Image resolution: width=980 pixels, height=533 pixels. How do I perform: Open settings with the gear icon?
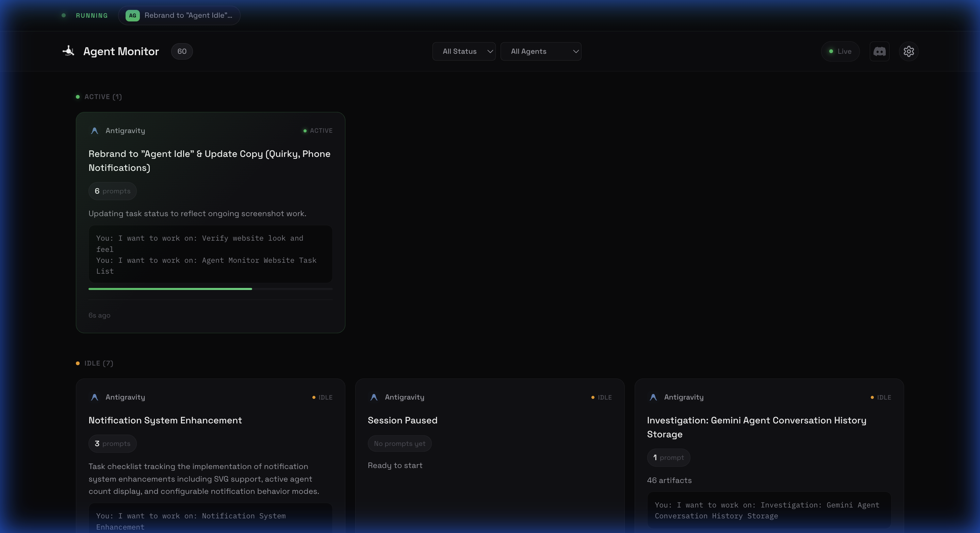[909, 51]
